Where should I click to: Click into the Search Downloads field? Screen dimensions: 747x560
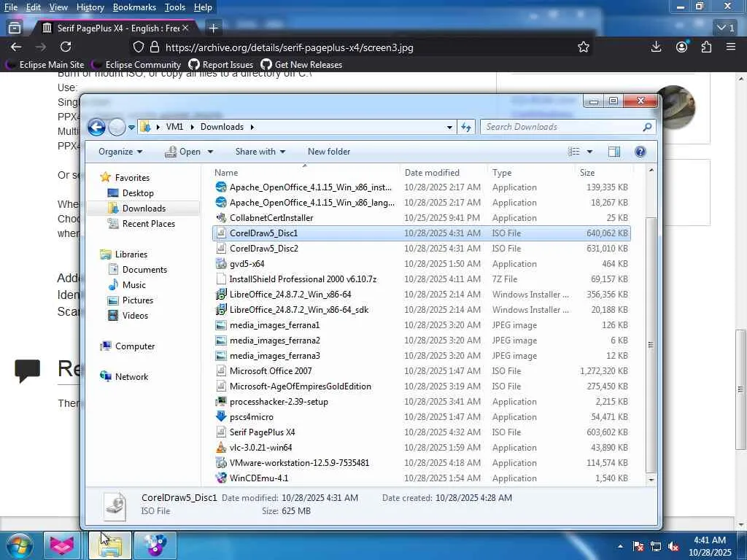coord(568,127)
